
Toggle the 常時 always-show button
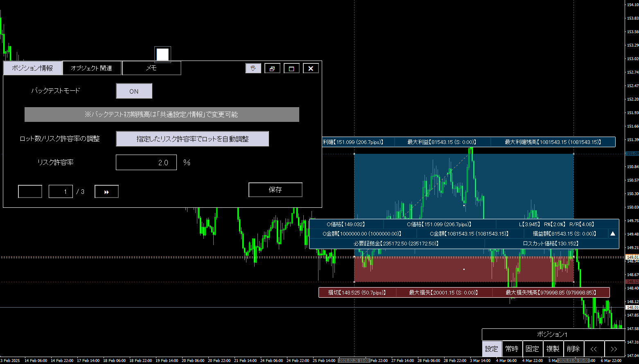click(512, 349)
